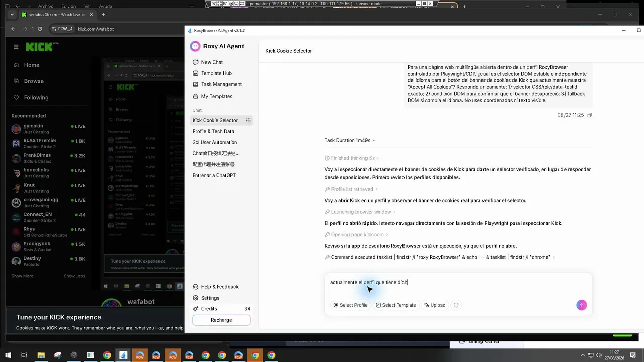Open a new tab in Chrome
The width and height of the screenshot is (644, 362).
coord(103,15)
